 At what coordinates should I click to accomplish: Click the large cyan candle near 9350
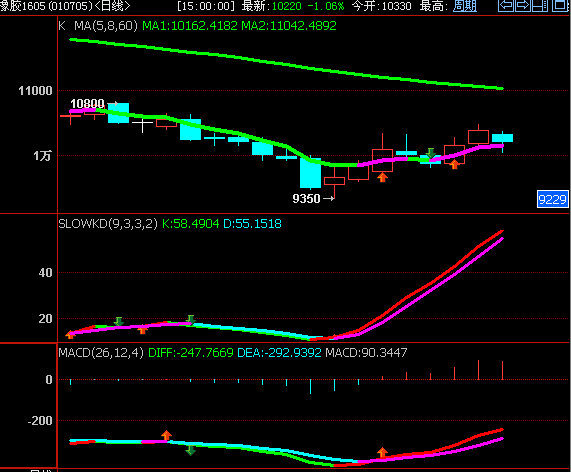(x=310, y=173)
